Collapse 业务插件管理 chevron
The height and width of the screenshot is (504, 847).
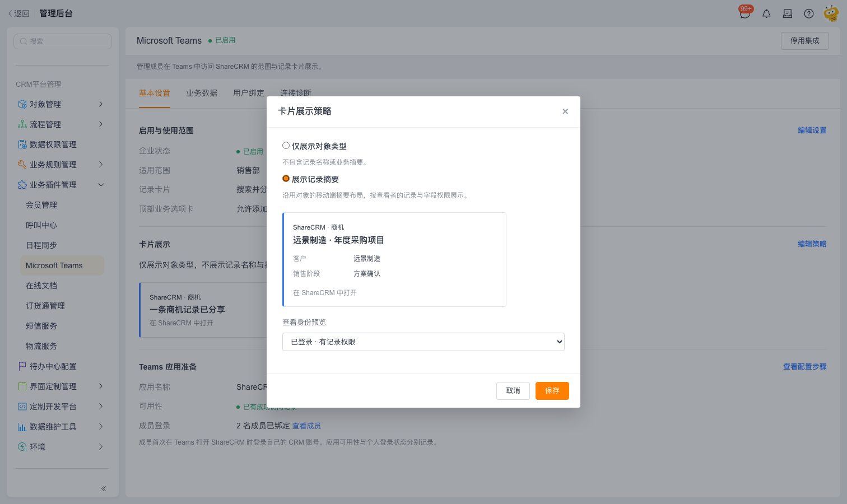(101, 185)
